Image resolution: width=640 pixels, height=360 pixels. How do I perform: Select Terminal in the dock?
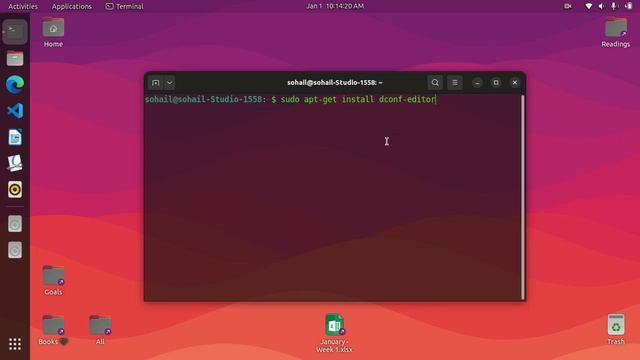click(15, 31)
